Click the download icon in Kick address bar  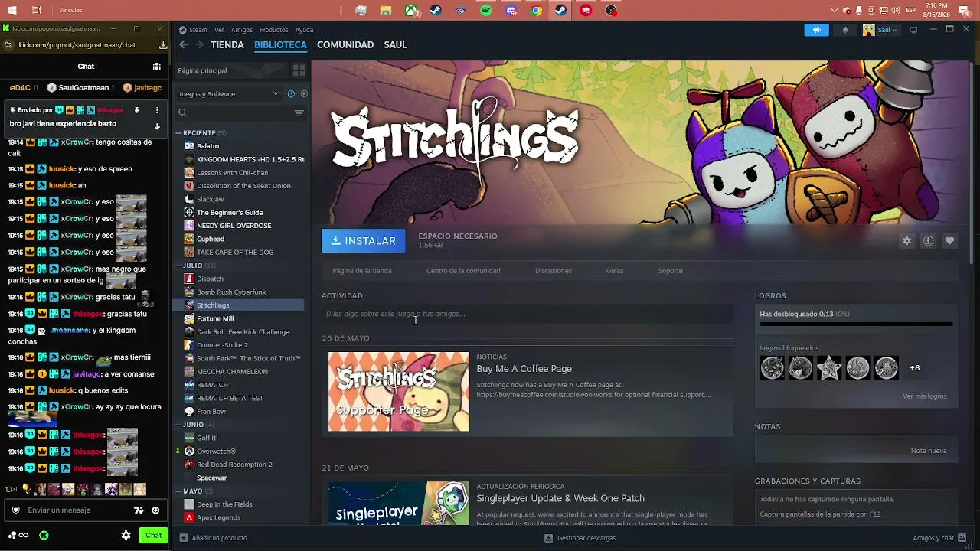click(163, 45)
